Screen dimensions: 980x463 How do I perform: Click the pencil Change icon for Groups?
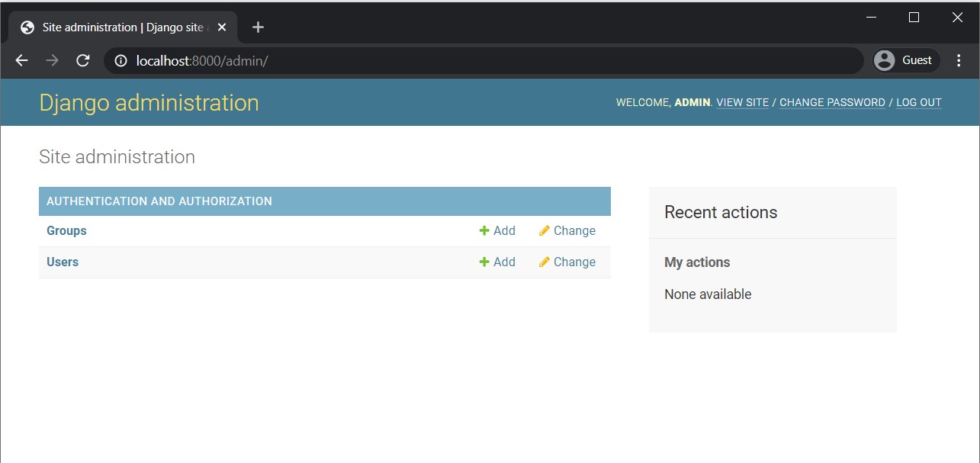pyautogui.click(x=545, y=231)
